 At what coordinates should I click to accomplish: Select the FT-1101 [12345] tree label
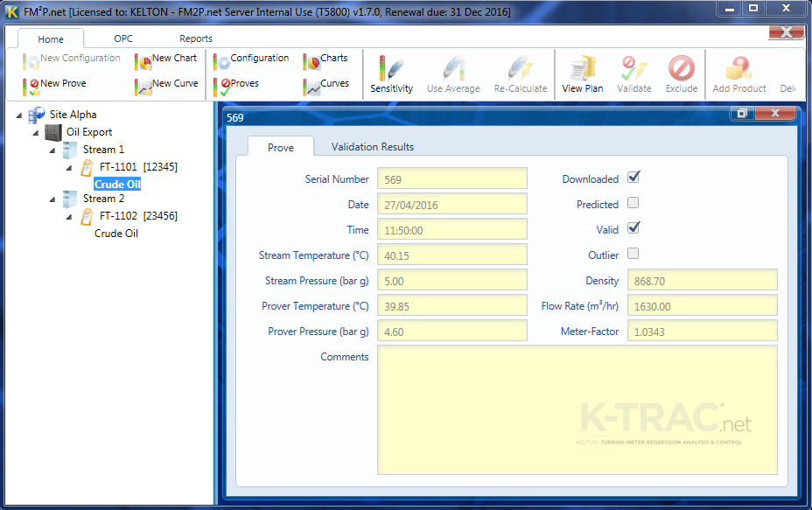(139, 167)
